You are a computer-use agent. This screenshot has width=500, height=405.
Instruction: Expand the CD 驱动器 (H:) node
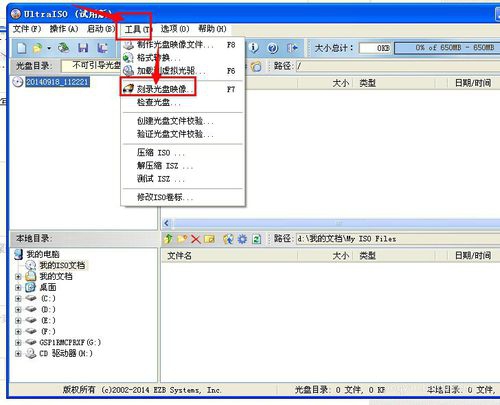18,353
